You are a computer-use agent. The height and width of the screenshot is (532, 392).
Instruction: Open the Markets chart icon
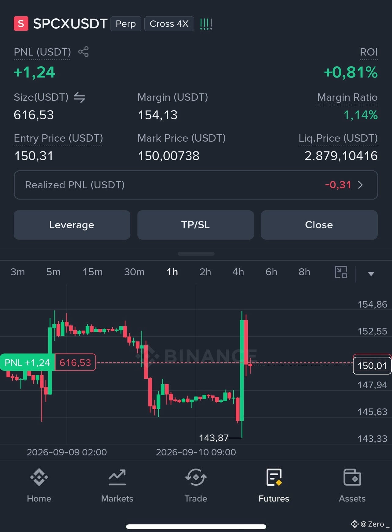coord(117,477)
